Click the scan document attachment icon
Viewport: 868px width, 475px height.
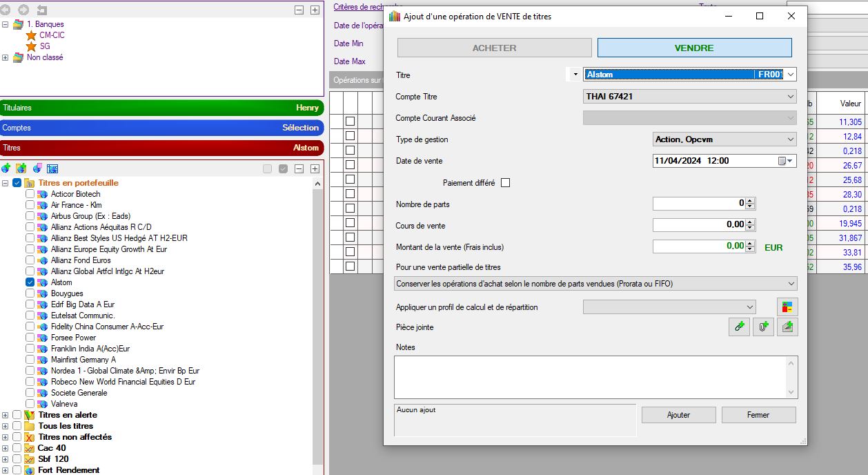click(x=787, y=327)
